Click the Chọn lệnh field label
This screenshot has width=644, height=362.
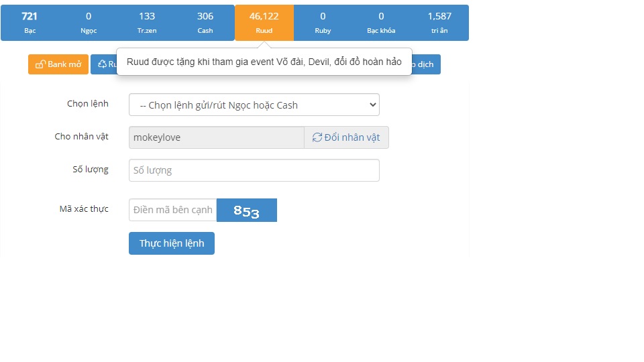click(x=87, y=104)
